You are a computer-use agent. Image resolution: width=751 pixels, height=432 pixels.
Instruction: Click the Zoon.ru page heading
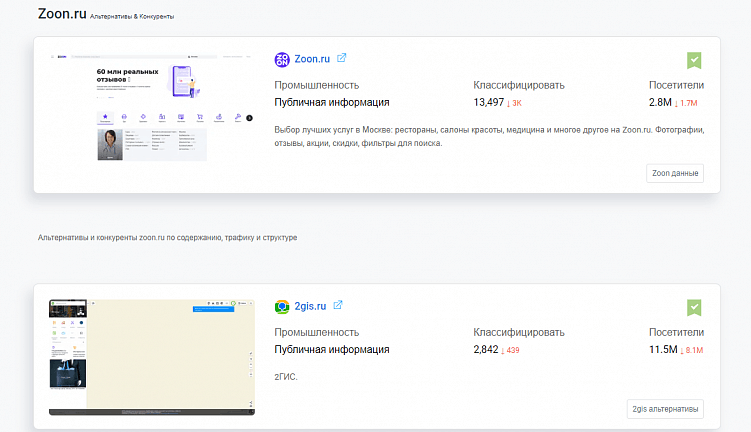click(62, 13)
